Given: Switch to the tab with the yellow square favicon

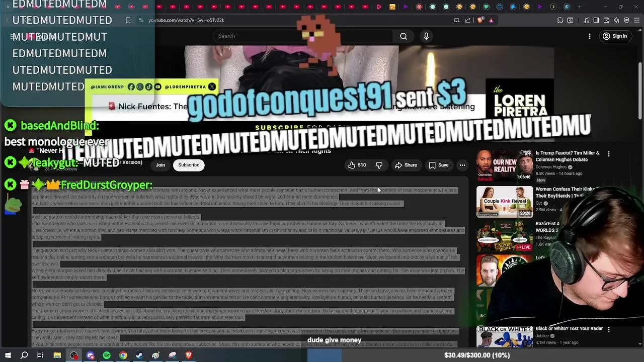Looking at the screenshot, I should (x=392, y=7).
